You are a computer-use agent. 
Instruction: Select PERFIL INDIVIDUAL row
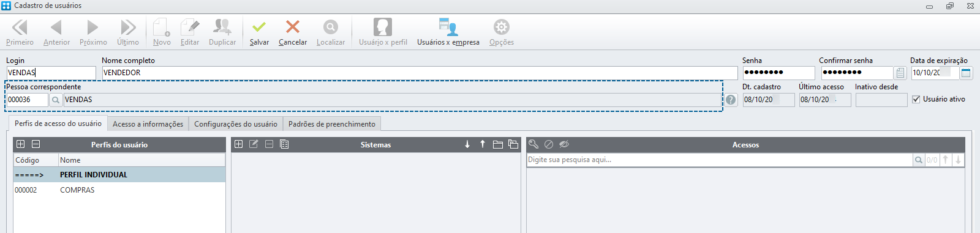click(x=119, y=175)
